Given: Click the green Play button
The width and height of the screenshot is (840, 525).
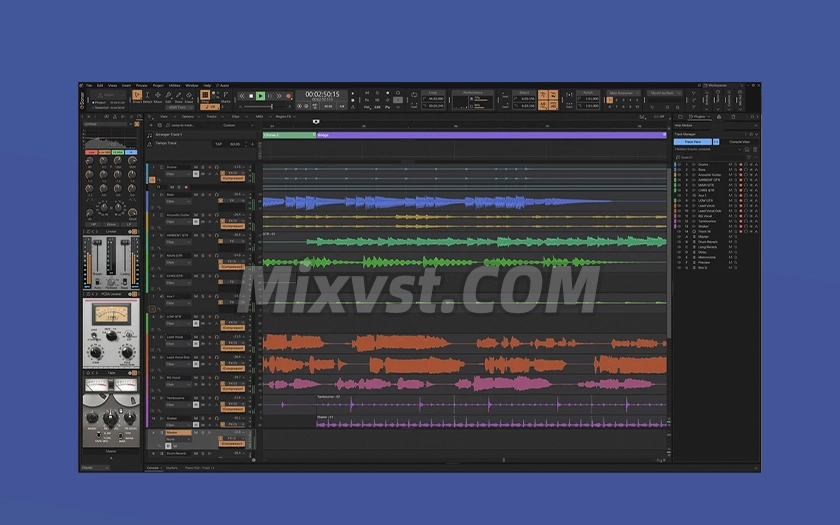Looking at the screenshot, I should click(x=260, y=96).
